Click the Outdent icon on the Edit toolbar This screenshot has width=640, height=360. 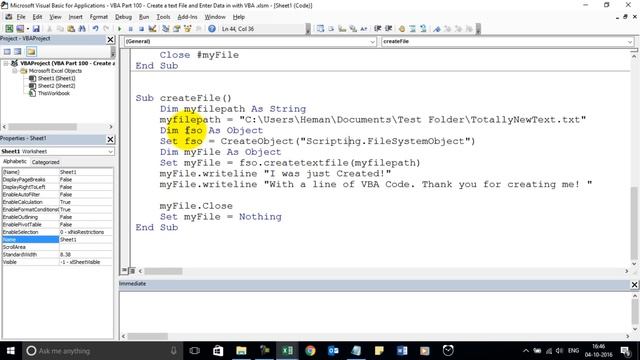[388, 29]
